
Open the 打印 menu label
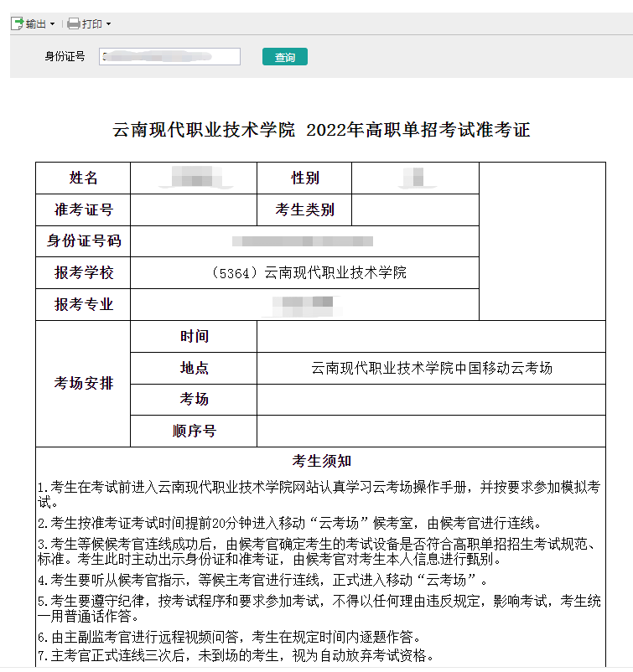(91, 23)
